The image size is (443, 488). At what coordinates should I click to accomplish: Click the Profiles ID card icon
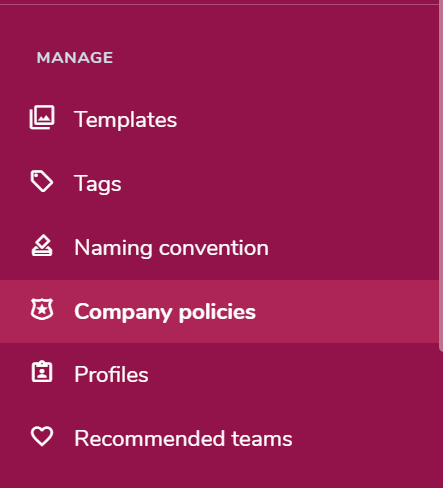click(42, 371)
